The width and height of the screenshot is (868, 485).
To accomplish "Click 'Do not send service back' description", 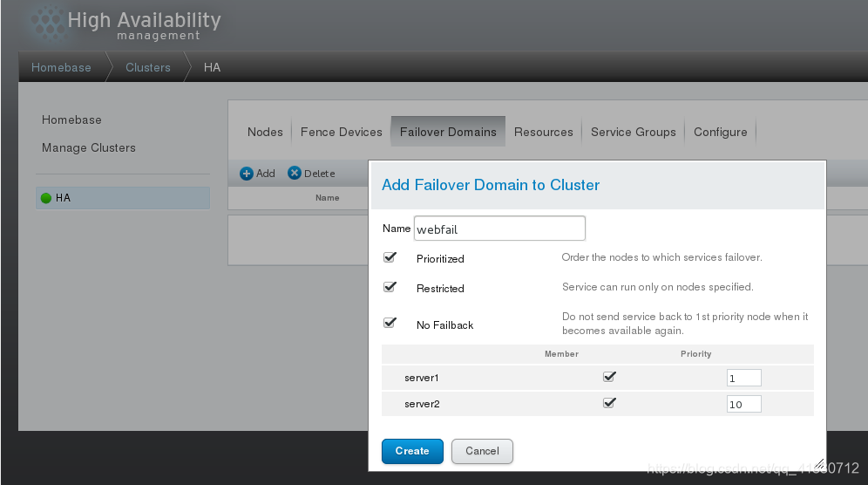I will [x=685, y=323].
